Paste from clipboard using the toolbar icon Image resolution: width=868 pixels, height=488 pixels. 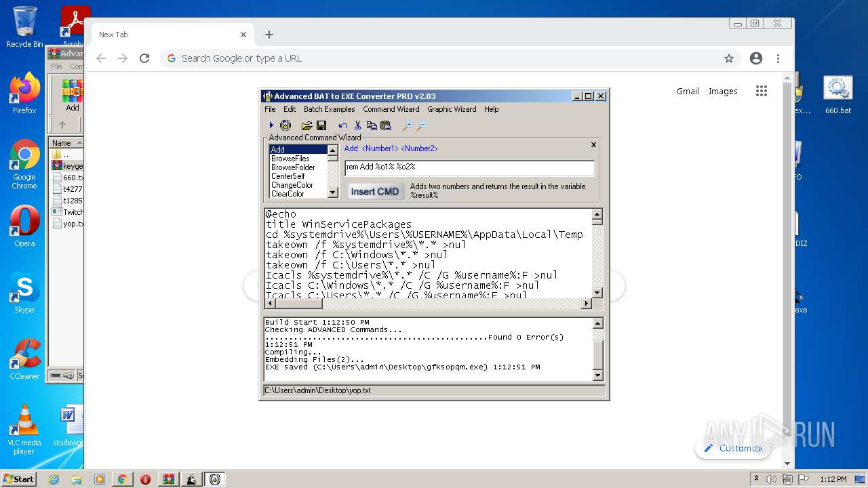tap(386, 125)
